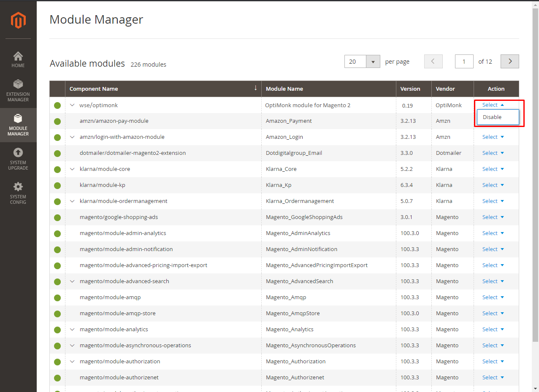Click the Magento_GoogleShoppingAds module name cell
Viewport: 539px width, 392px height.
304,217
